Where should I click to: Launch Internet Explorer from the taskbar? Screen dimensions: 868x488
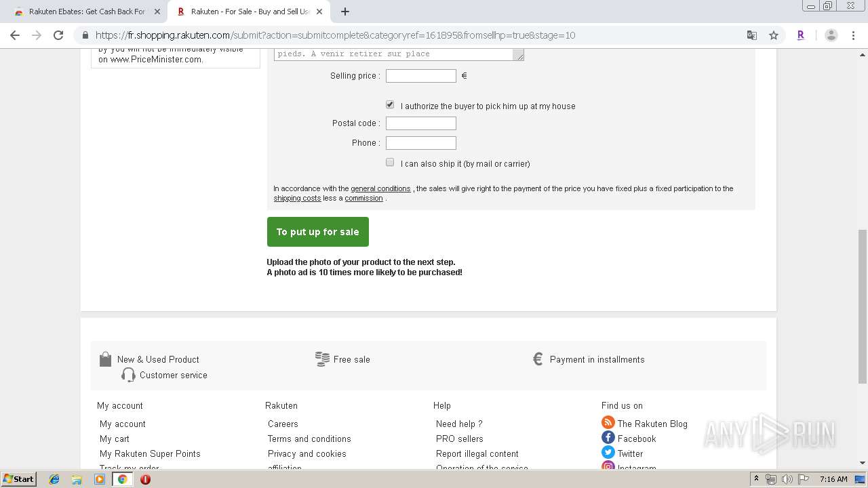pos(54,479)
